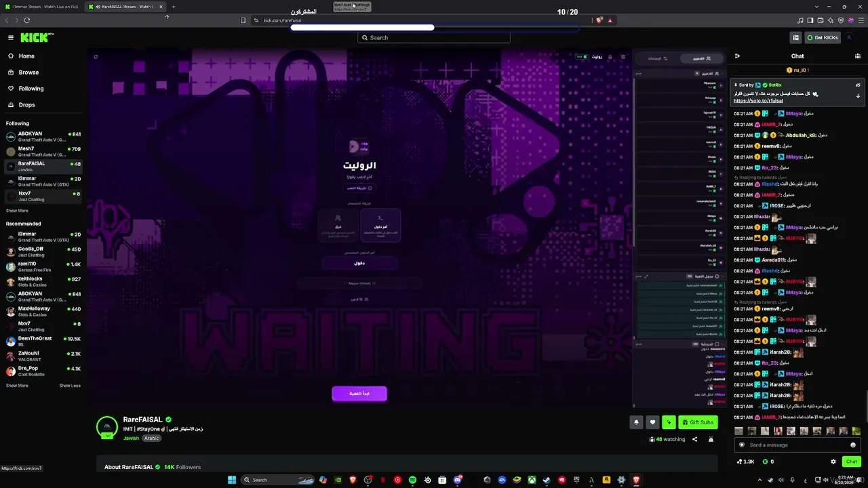
Task: Toggle notification bell for RareFAISAL
Action: (x=636, y=422)
